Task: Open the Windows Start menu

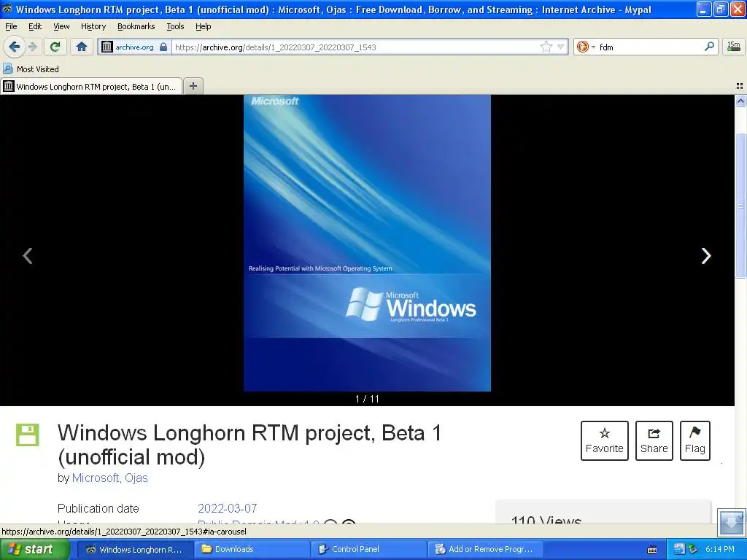Action: pos(34,549)
